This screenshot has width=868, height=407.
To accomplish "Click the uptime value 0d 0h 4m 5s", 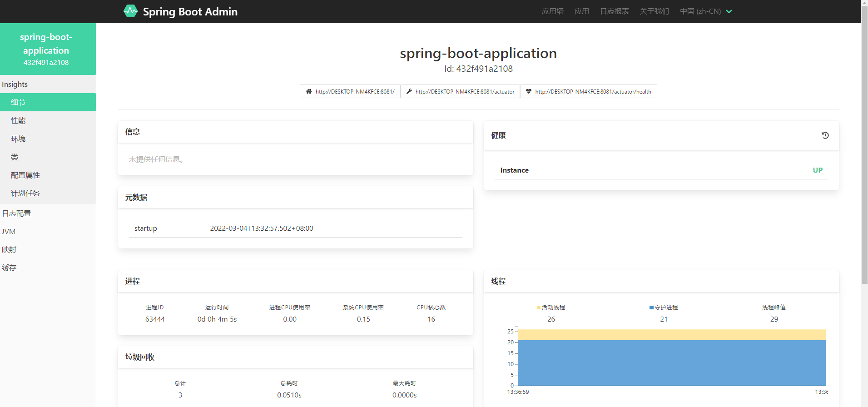I will tap(217, 319).
